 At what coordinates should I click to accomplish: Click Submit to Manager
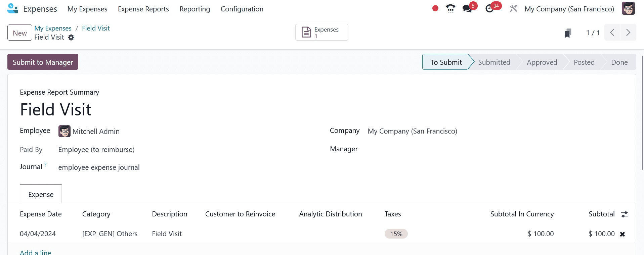[43, 62]
